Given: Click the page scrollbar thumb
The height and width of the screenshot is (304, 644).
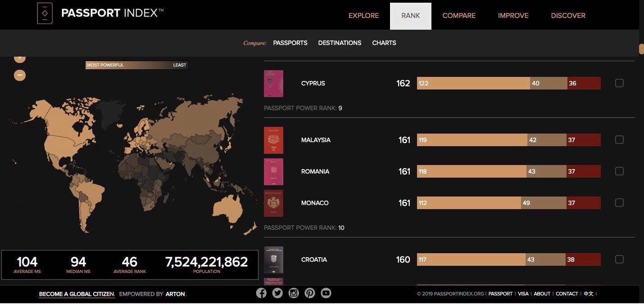Looking at the screenshot, I should [641, 49].
